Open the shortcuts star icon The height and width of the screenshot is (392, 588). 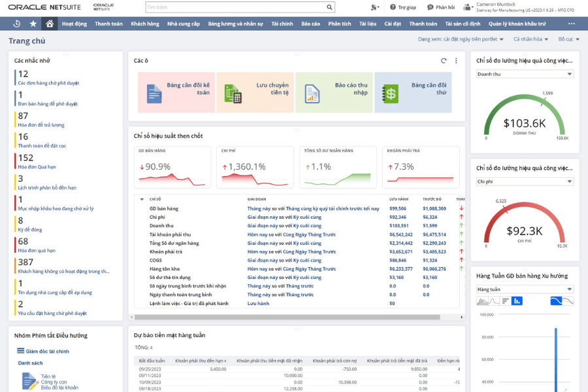point(33,24)
